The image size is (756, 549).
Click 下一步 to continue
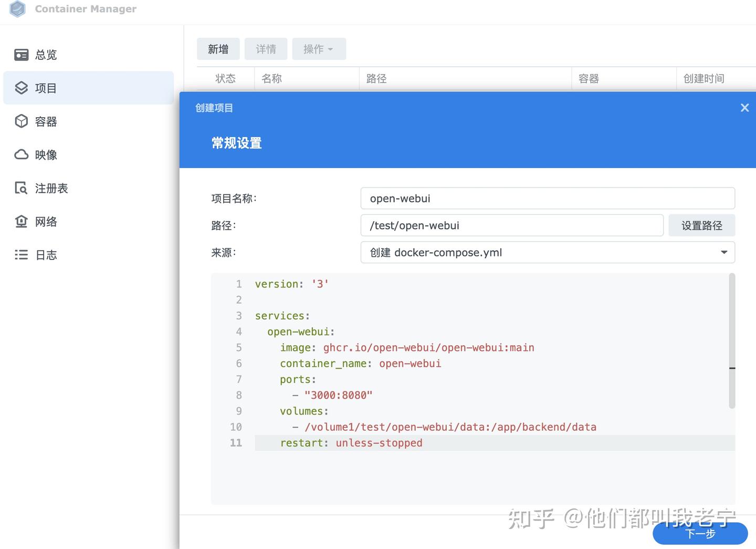[x=700, y=534]
